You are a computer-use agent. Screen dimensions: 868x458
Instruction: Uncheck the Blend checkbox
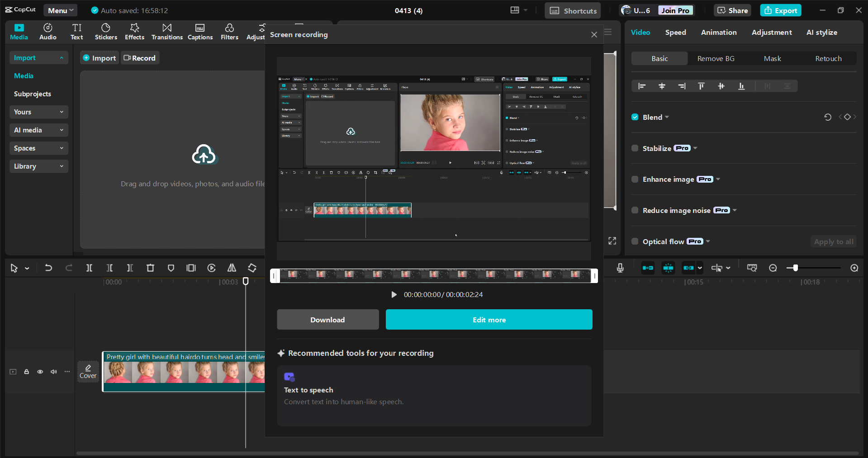tap(635, 117)
